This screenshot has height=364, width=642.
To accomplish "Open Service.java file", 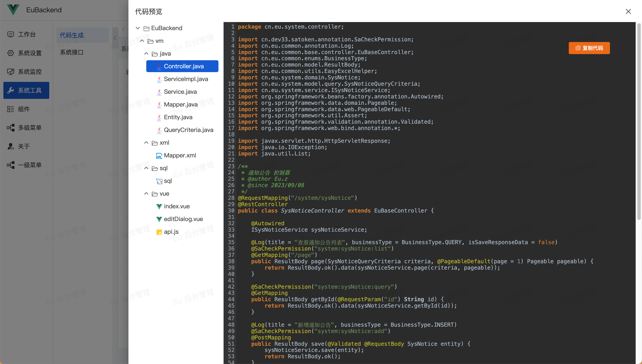I will pyautogui.click(x=180, y=92).
